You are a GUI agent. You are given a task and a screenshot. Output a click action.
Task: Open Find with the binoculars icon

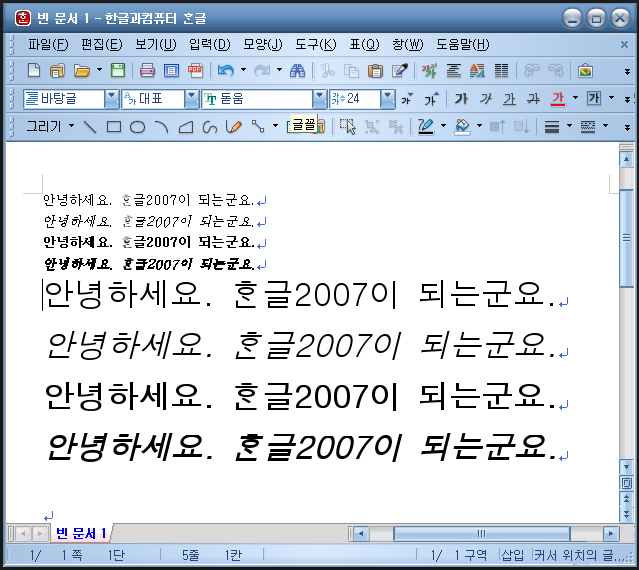tap(297, 70)
